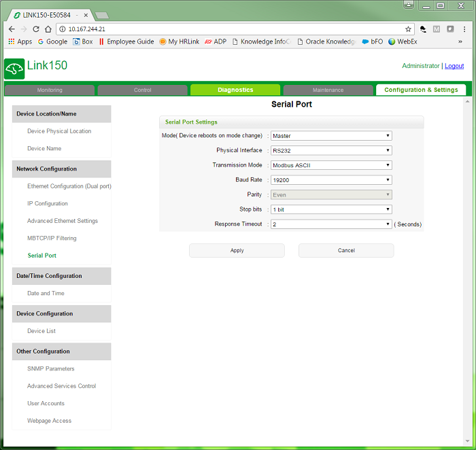Viewport: 476px width, 450px height.
Task: Open Chrome three-dot menu
Action: [464, 29]
